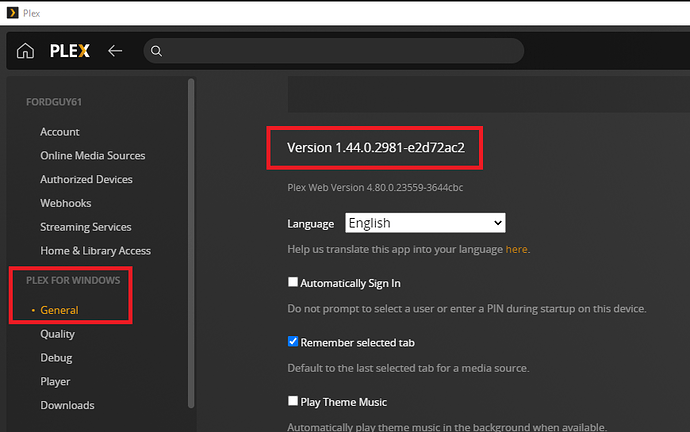Click the sidebar scrollbar
The image size is (690, 432).
coord(191,243)
